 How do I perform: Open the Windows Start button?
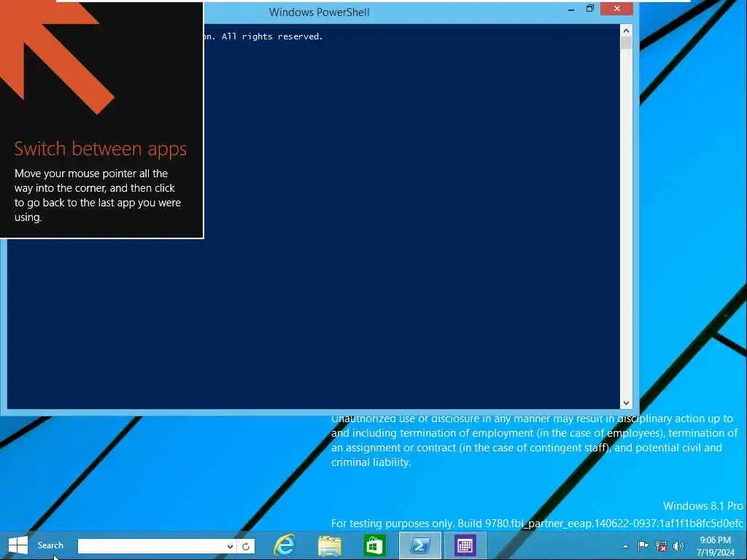coord(18,545)
